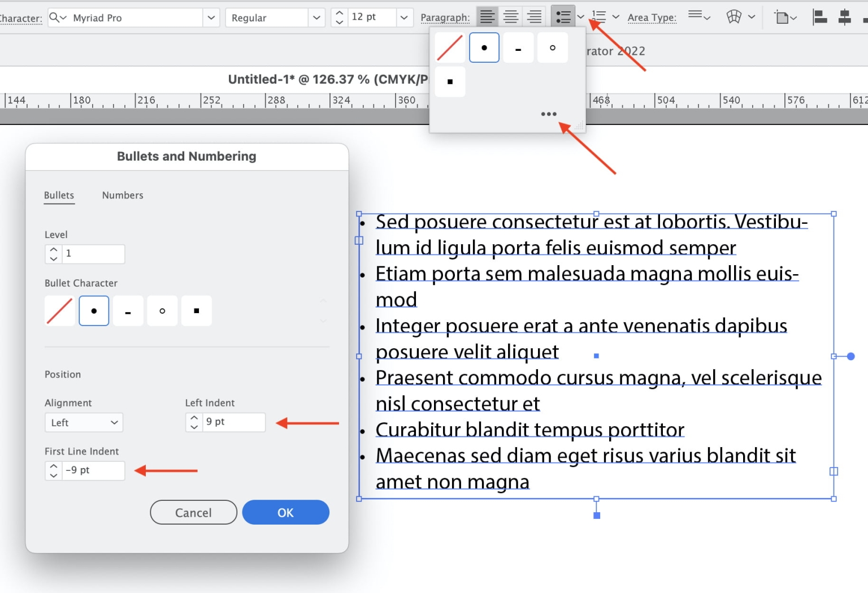This screenshot has width=868, height=593.
Task: Apply right paragraph alignment
Action: pos(534,16)
